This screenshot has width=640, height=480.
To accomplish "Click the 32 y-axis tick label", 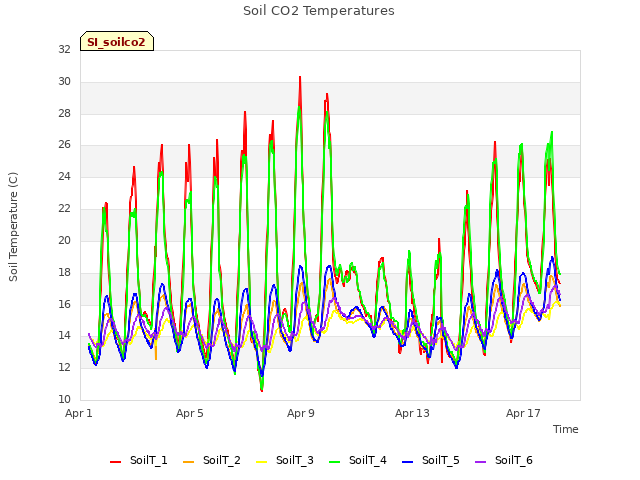I will [64, 49].
